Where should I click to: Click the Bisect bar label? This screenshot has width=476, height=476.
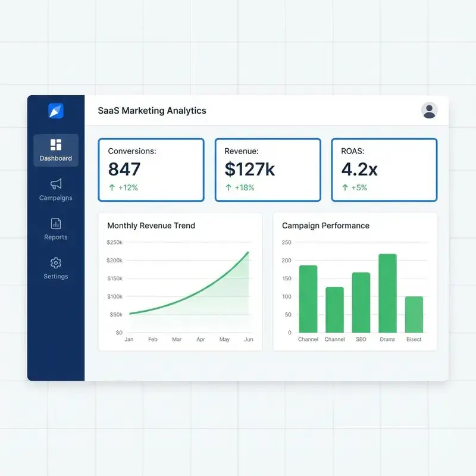(414, 338)
